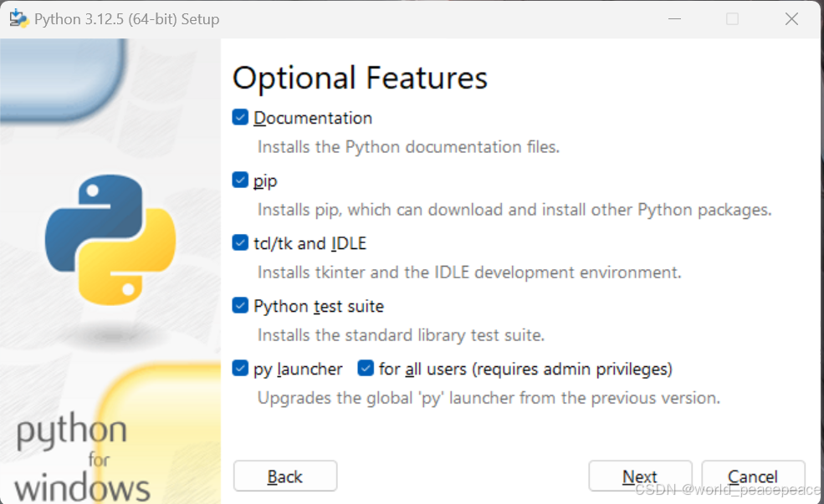Click the Next button
This screenshot has height=504, width=824.
(640, 476)
